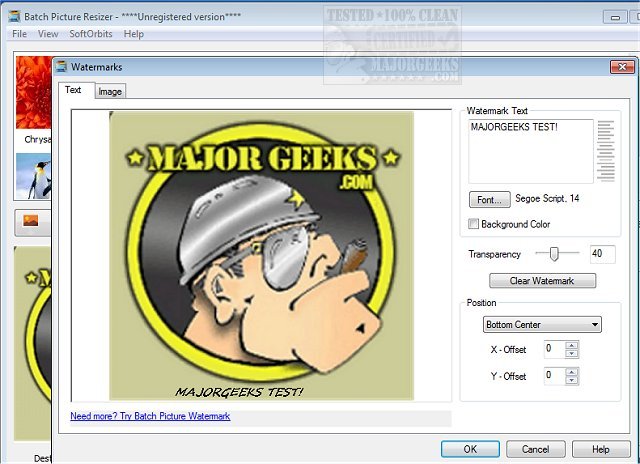
Task: Click the Clear Watermark button
Action: pos(542,281)
